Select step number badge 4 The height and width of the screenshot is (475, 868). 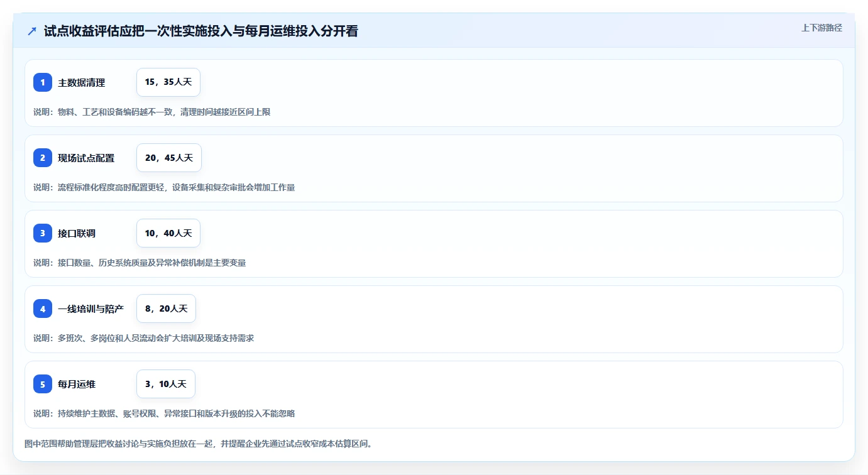(x=43, y=308)
